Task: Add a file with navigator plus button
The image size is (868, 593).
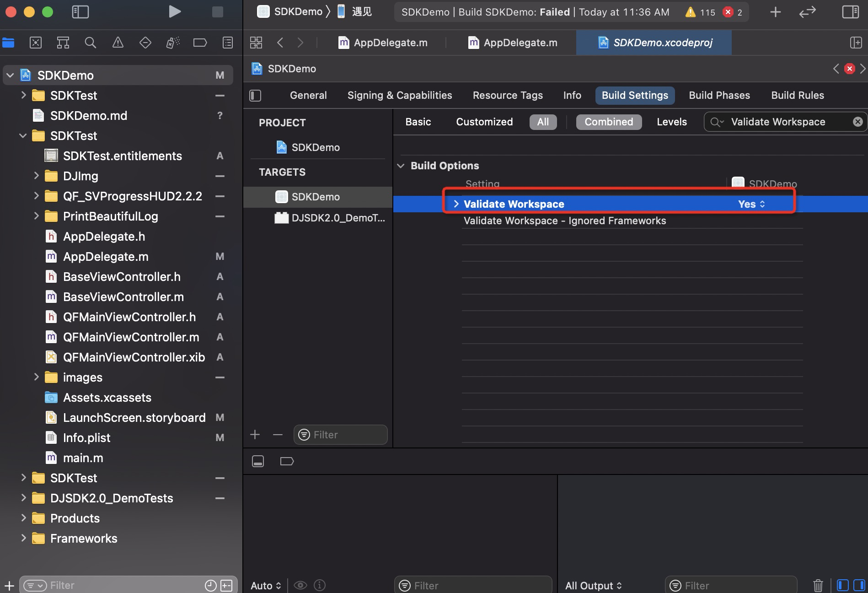Action: [9, 585]
